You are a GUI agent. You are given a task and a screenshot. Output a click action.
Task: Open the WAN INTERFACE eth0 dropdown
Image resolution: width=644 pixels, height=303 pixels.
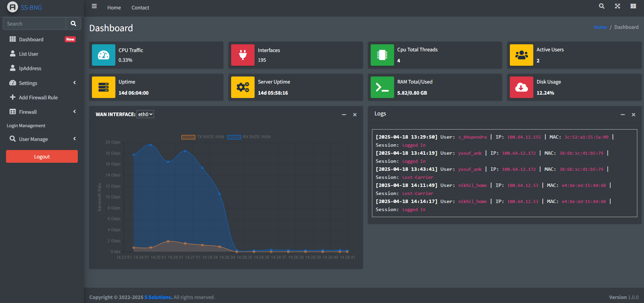145,114
